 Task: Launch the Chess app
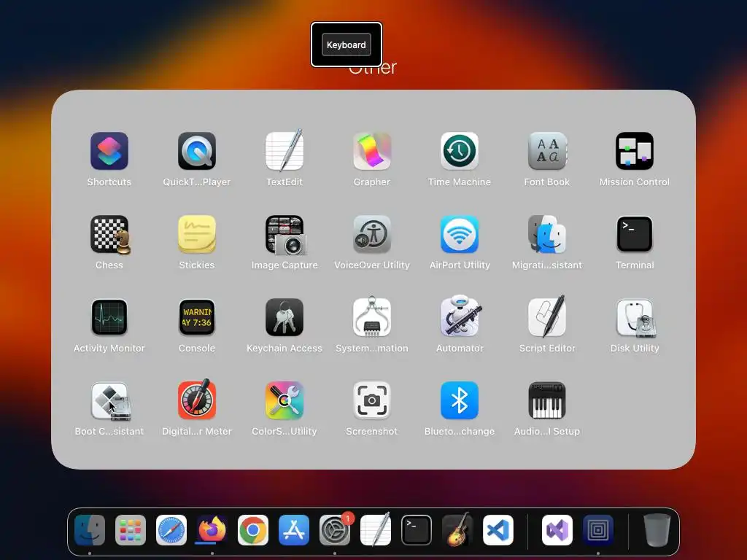click(x=109, y=234)
